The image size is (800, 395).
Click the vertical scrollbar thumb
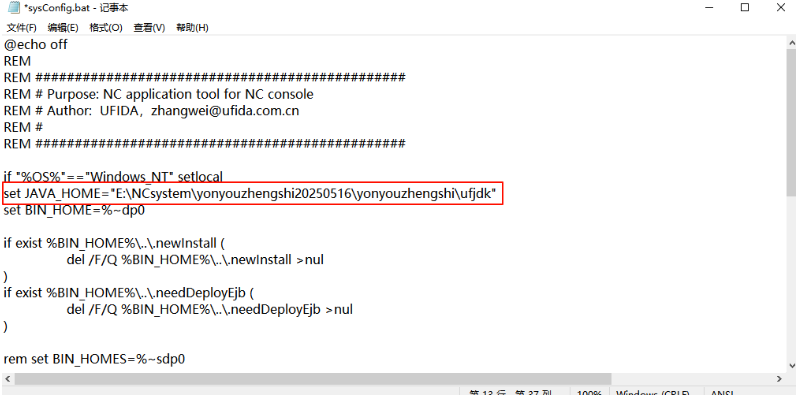click(x=792, y=122)
